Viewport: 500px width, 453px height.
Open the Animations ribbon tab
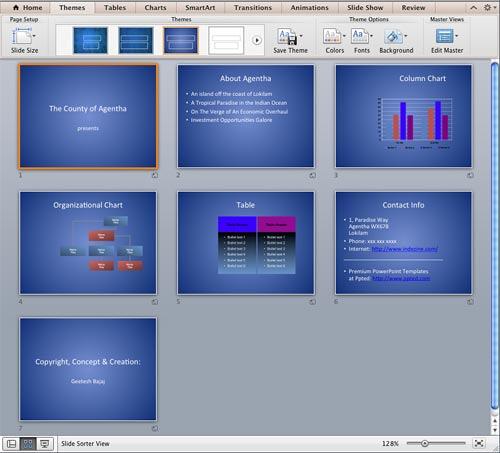point(309,7)
